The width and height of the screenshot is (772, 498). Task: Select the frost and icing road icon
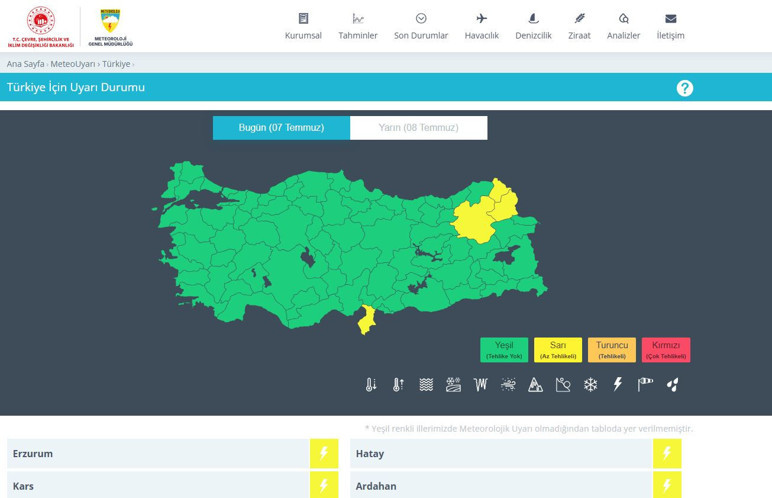(453, 384)
